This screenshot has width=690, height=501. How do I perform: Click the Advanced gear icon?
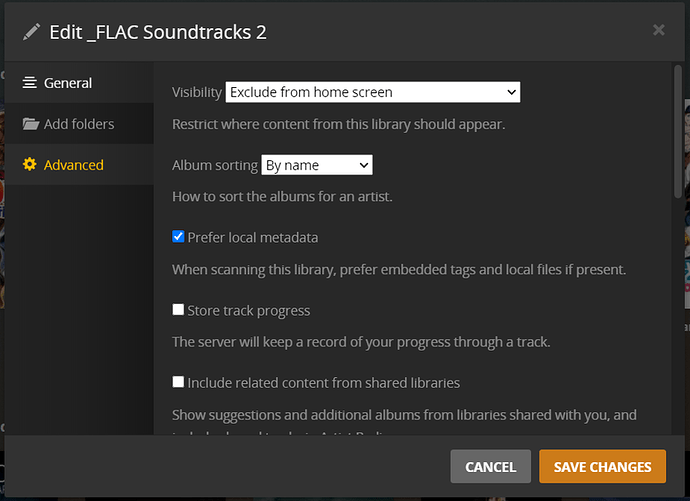(30, 165)
